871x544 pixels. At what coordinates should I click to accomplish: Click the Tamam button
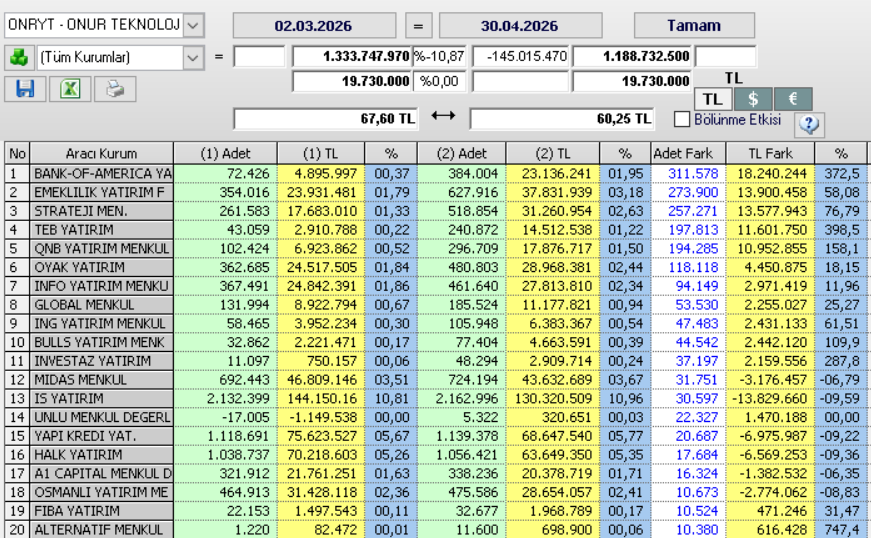(694, 26)
